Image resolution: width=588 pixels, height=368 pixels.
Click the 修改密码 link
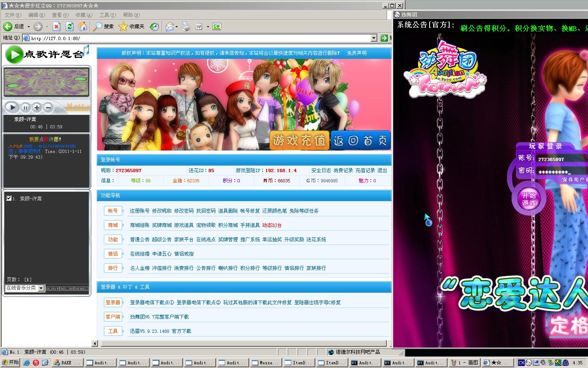[184, 211]
